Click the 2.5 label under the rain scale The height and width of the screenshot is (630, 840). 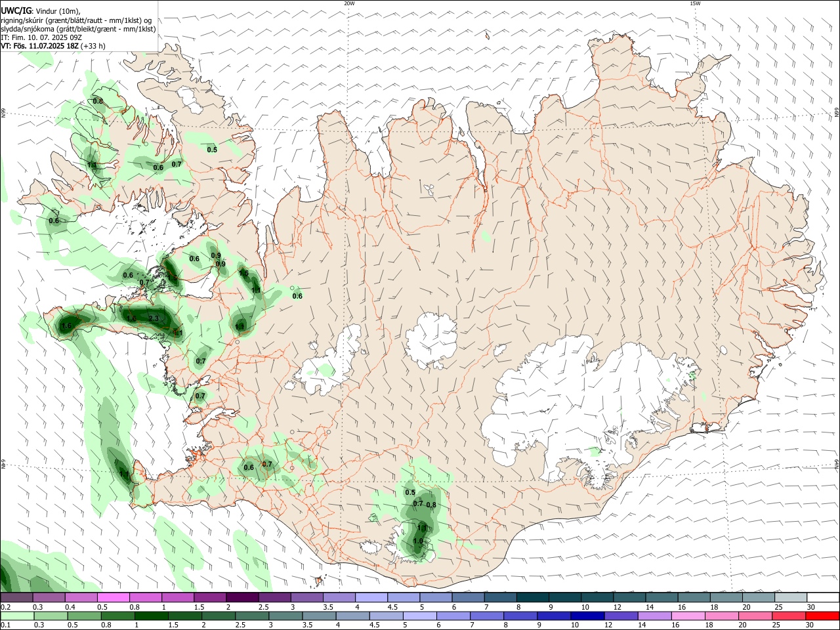click(241, 625)
